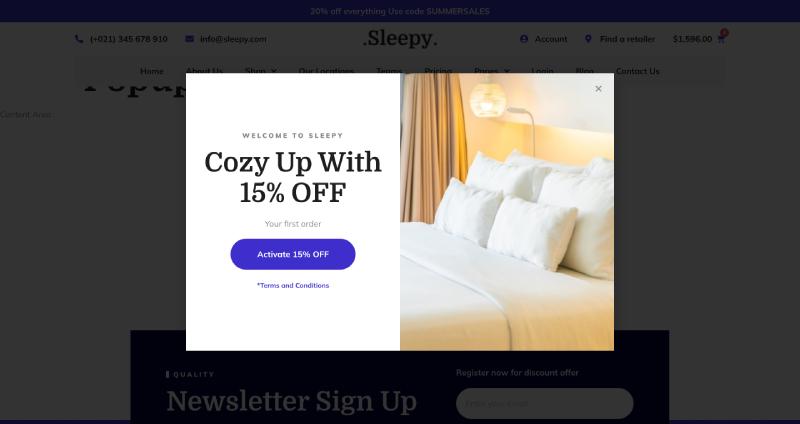Open the Home menu item

[152, 71]
